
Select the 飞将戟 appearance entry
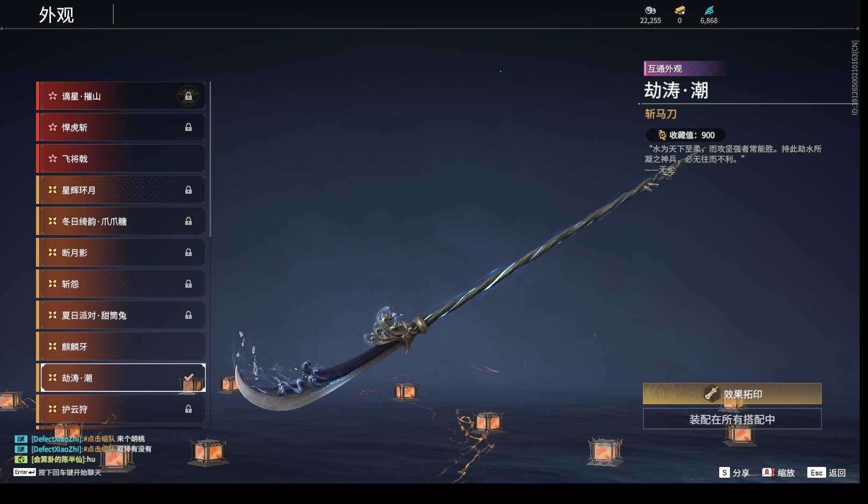[121, 159]
